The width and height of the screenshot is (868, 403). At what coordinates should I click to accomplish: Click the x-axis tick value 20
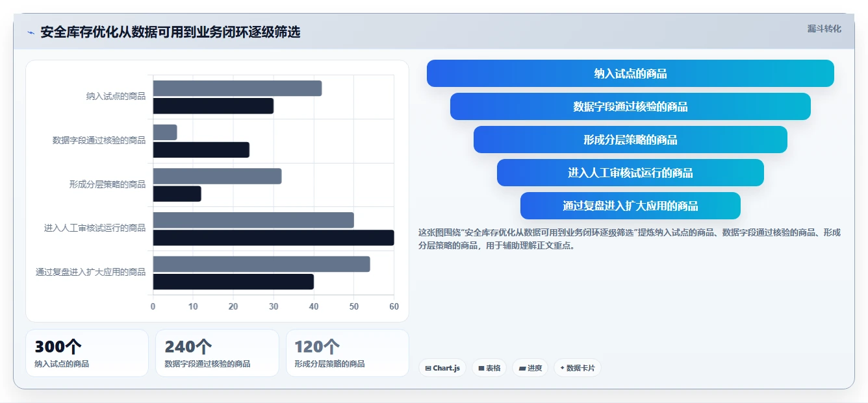pyautogui.click(x=233, y=306)
